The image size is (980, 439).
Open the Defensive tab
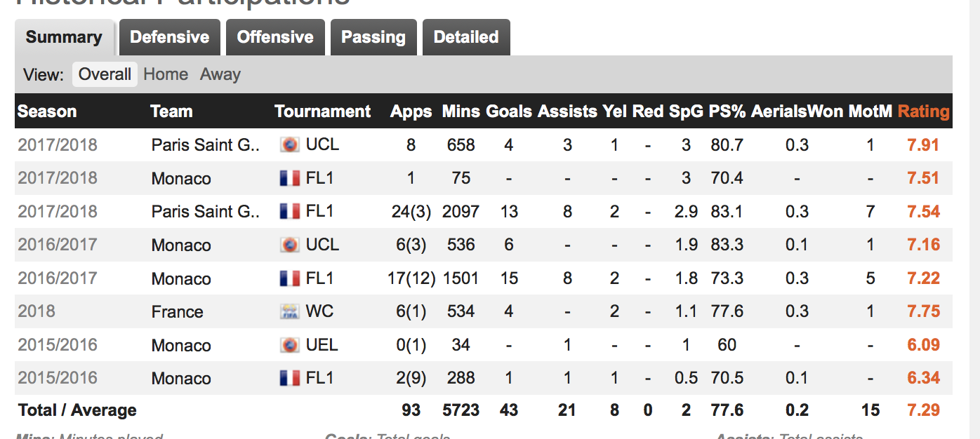[170, 37]
